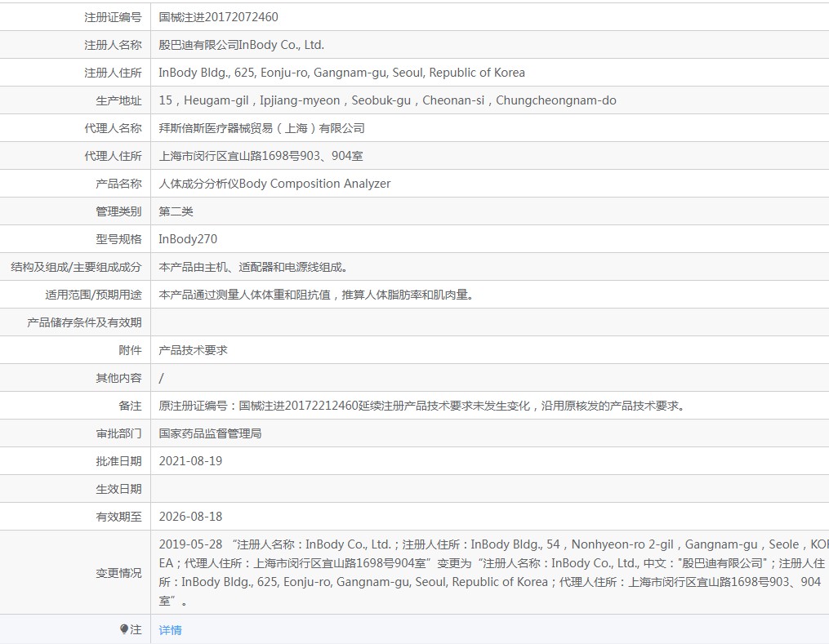This screenshot has height=644, width=829.
Task: Click the 备注 row label
Action: [x=130, y=406]
